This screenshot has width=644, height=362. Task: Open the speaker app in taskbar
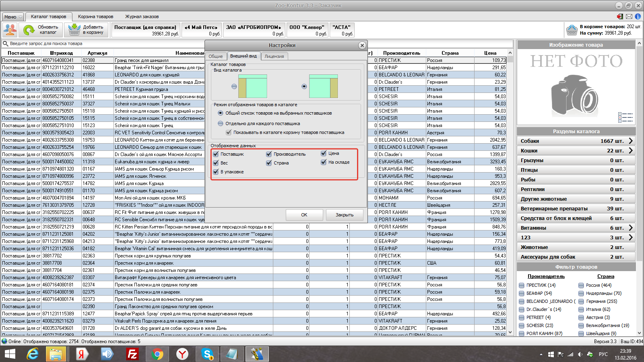pos(107,354)
